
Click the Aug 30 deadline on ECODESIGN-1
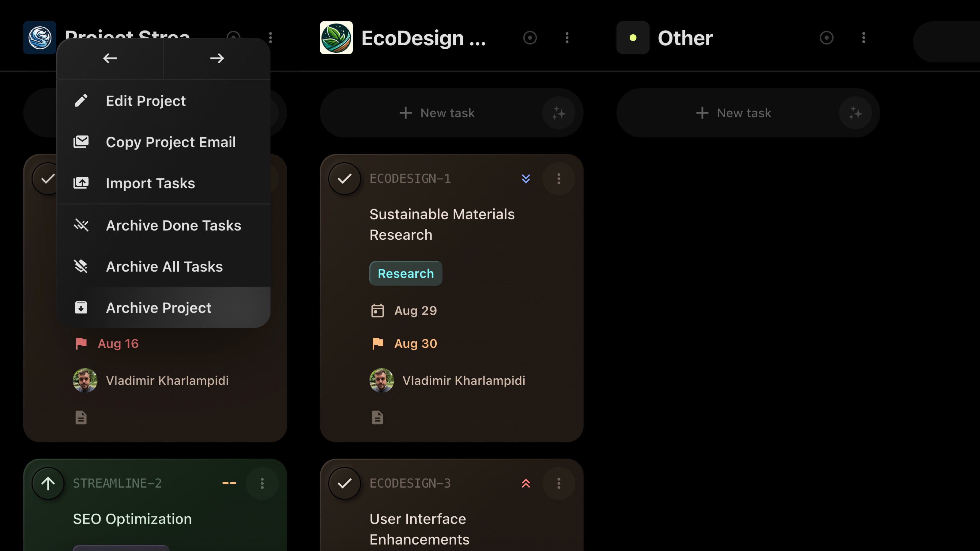415,343
